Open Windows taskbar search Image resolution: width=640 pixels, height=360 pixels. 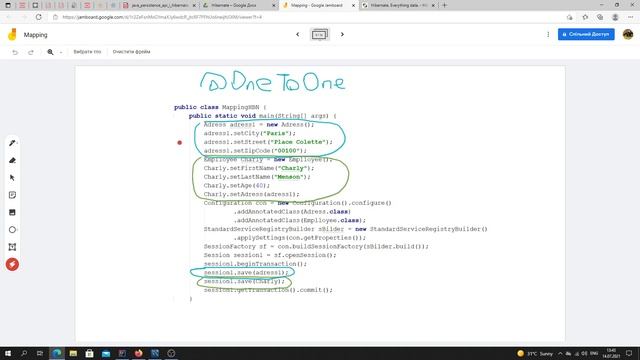pos(24,353)
